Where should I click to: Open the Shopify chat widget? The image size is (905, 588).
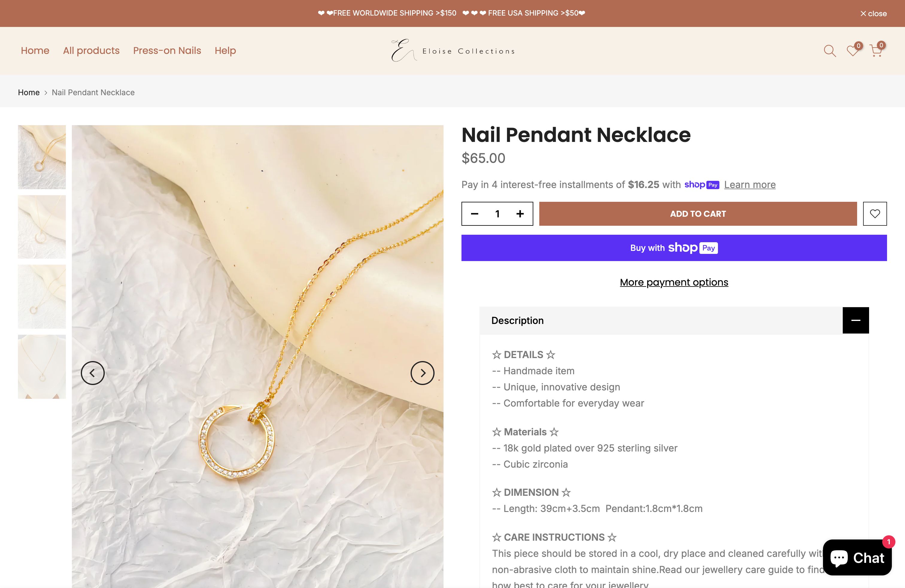pyautogui.click(x=857, y=557)
